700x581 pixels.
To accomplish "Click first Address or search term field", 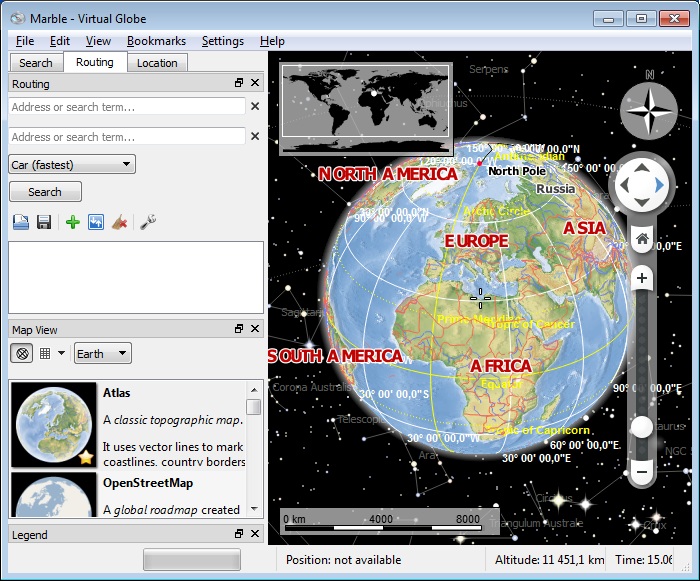I will [127, 106].
